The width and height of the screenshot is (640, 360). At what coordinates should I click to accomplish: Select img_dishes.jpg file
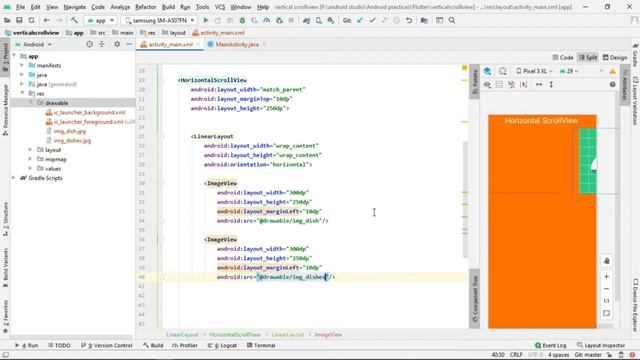point(68,140)
